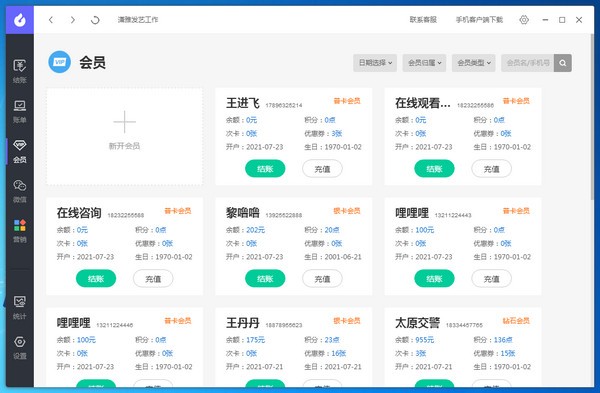Click 结账 on 在线观看 member card
This screenshot has width=600, height=393.
(x=434, y=169)
